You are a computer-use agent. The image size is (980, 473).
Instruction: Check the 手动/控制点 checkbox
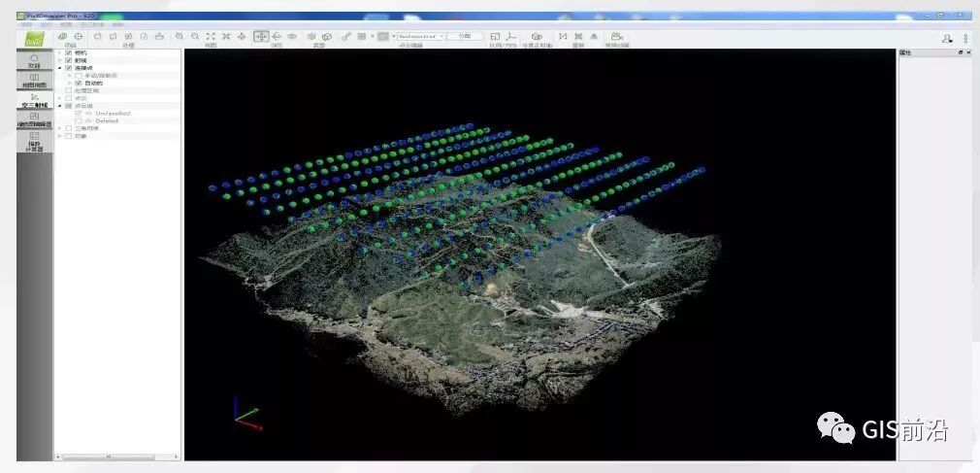tap(79, 76)
